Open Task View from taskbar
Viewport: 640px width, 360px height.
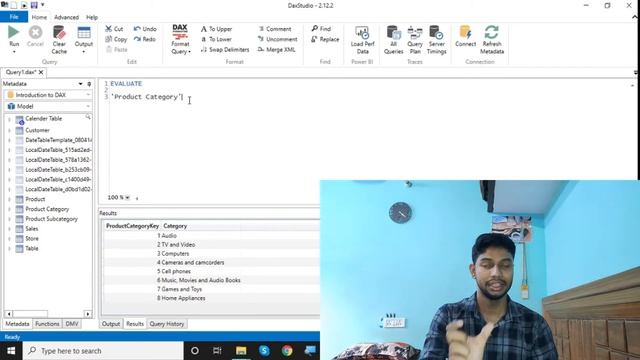tap(217, 351)
